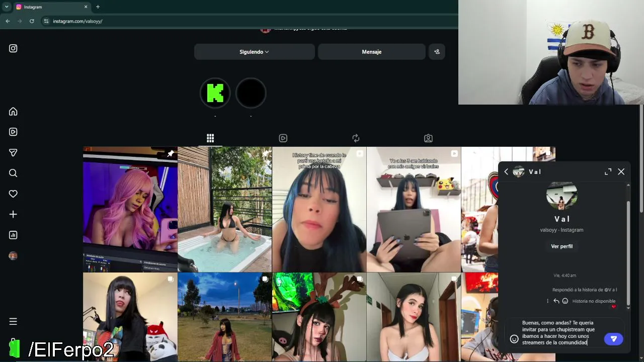This screenshot has width=644, height=362.
Task: Create a new post with the plus icon
Action: click(x=13, y=214)
